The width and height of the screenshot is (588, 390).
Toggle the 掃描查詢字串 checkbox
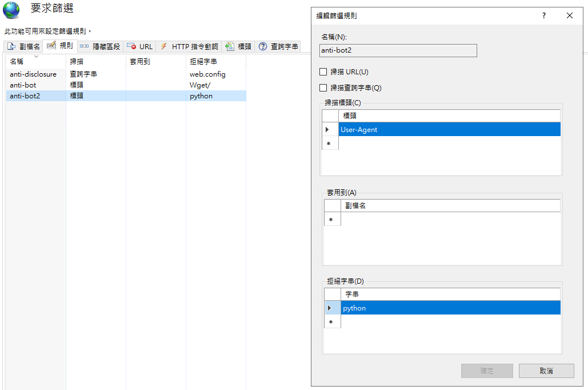(323, 88)
